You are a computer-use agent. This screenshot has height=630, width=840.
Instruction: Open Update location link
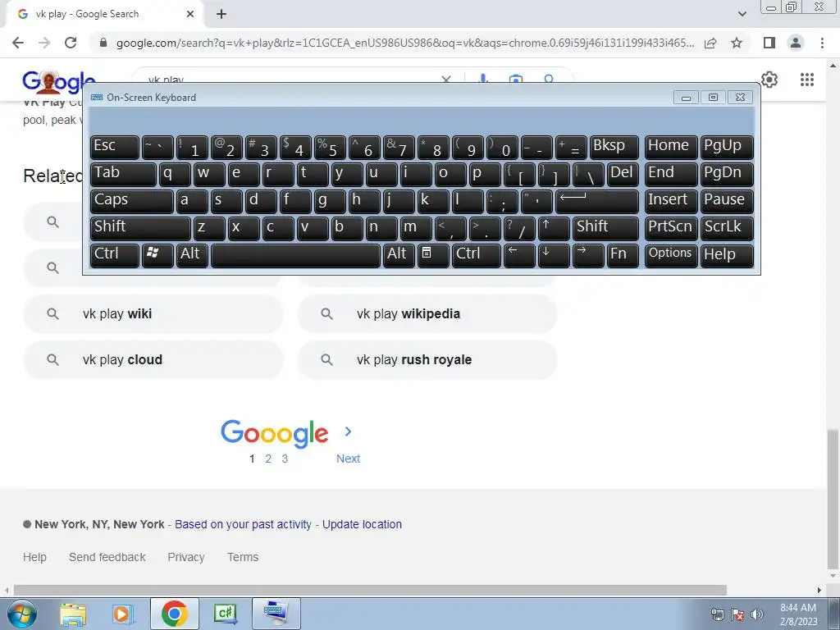pyautogui.click(x=362, y=524)
